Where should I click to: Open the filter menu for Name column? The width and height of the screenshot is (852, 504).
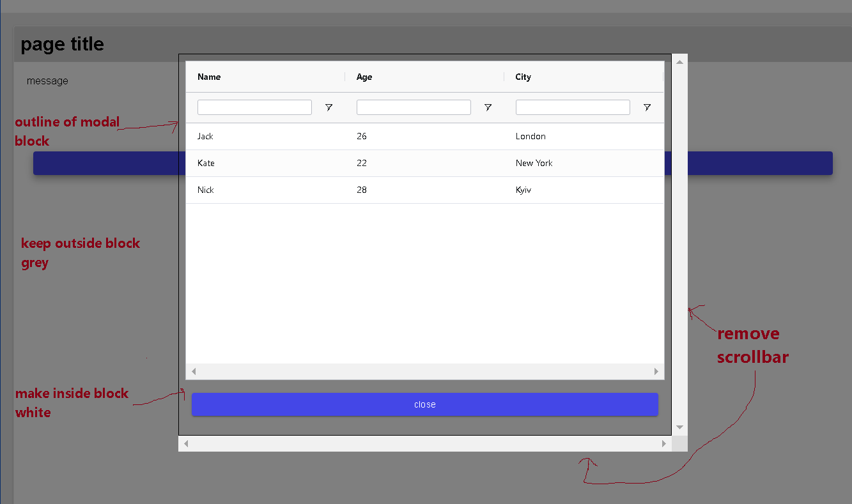tap(329, 107)
